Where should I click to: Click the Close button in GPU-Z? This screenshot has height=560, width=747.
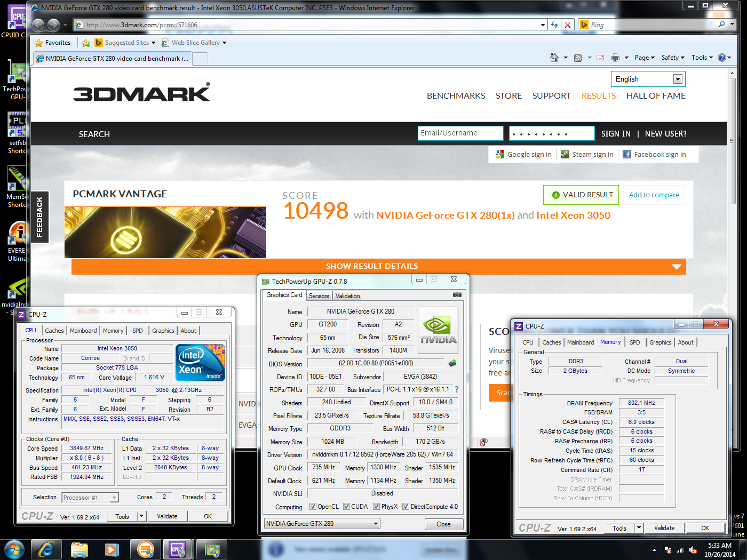coord(443,524)
